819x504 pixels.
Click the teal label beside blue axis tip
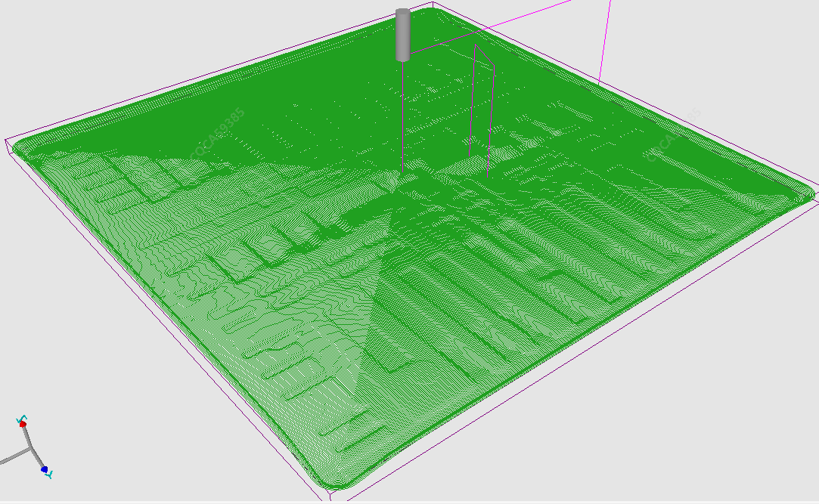pyautogui.click(x=49, y=475)
